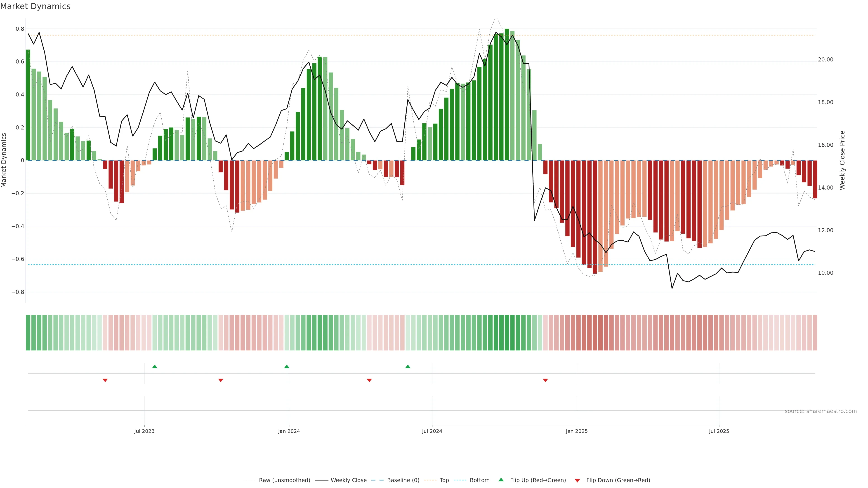Click the first dark green heatmap strip cell
The width and height of the screenshot is (868, 488).
tap(28, 332)
